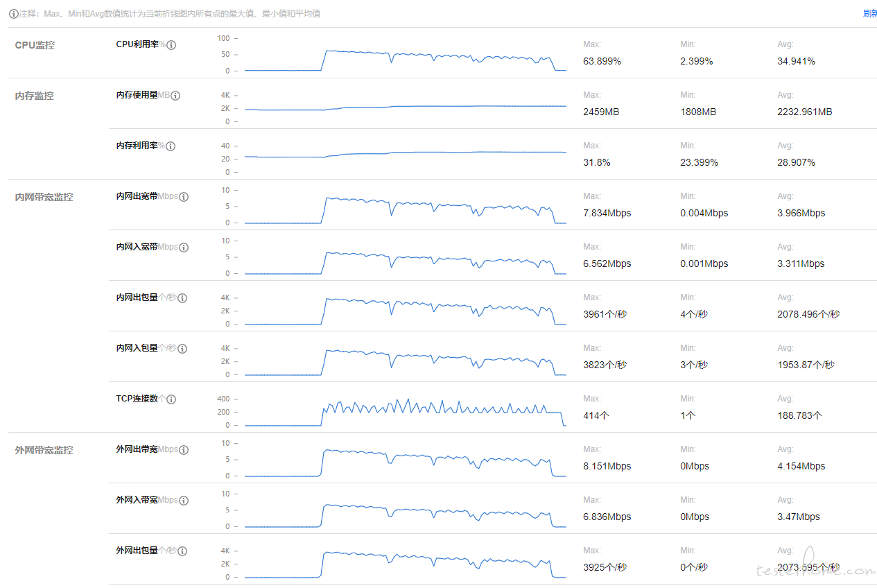Click info icon next to 内网出包量
Viewport: 877px width, 588px height.
pos(182,298)
